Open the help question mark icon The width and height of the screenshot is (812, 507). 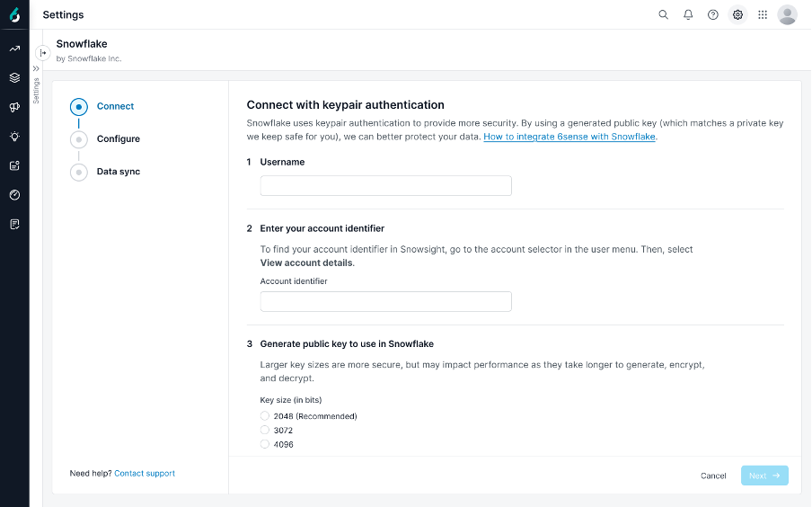coord(713,14)
